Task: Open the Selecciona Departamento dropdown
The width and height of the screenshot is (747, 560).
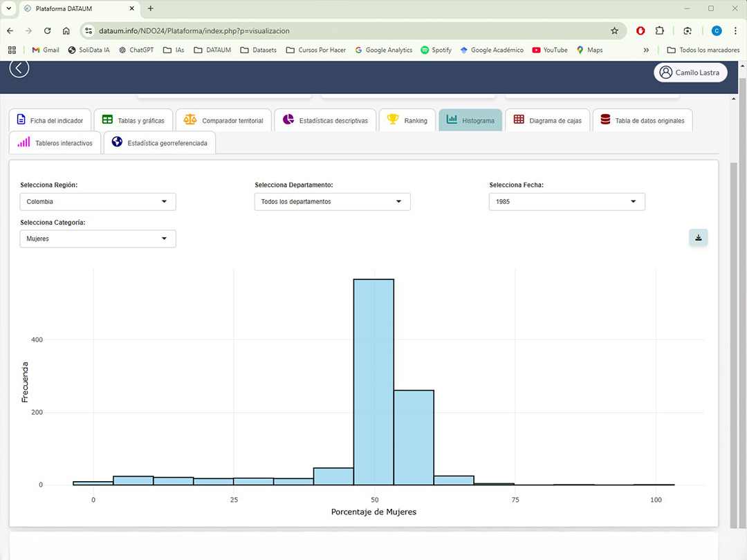Action: (332, 202)
